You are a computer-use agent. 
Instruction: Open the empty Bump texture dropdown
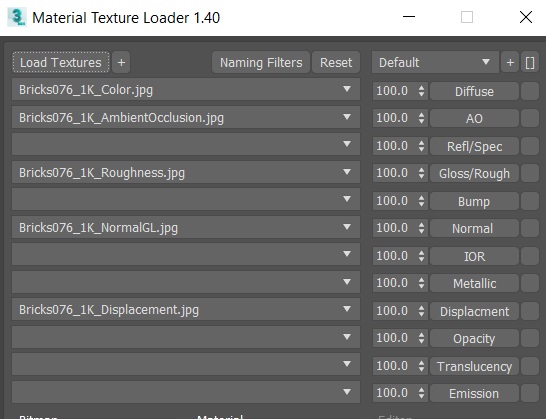[186, 199]
